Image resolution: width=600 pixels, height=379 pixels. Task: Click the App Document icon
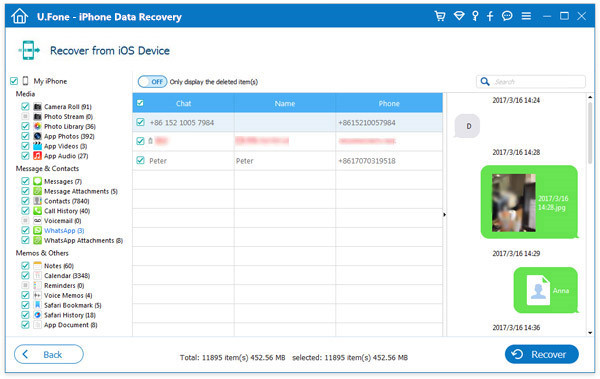[38, 325]
